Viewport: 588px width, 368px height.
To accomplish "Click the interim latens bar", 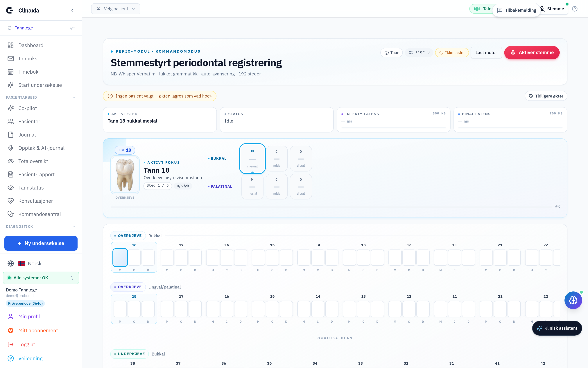I will [393, 128].
